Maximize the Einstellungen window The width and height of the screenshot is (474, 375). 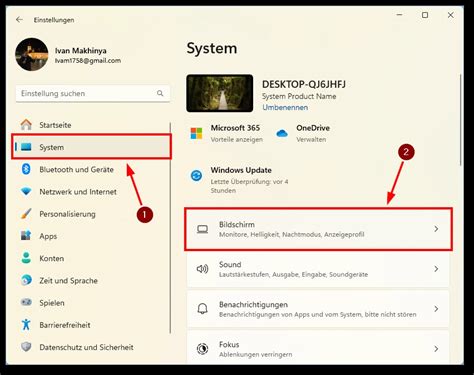(425, 15)
